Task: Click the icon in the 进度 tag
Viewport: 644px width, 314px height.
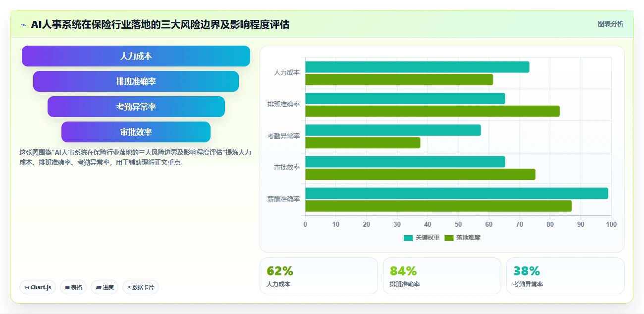Action: (99, 287)
